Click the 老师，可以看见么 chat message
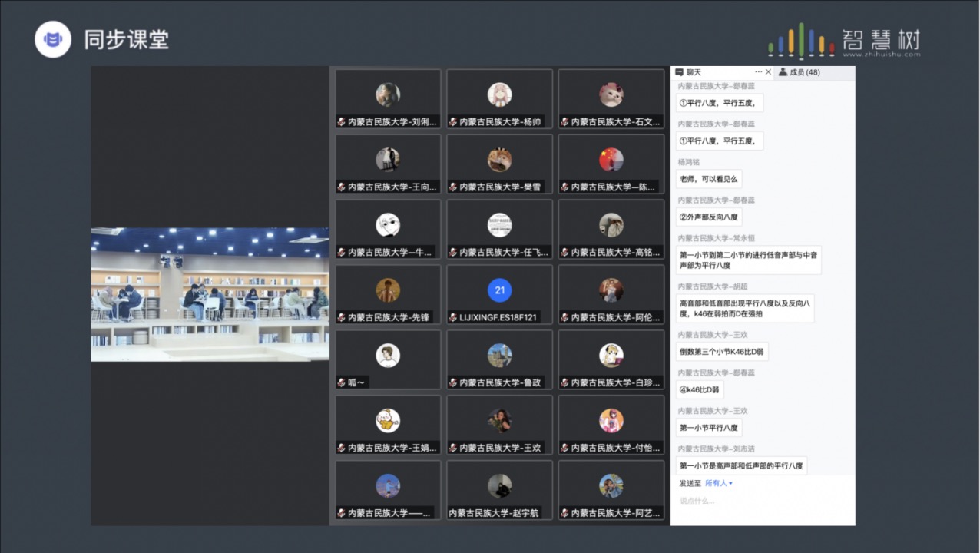The image size is (980, 553). (x=708, y=179)
